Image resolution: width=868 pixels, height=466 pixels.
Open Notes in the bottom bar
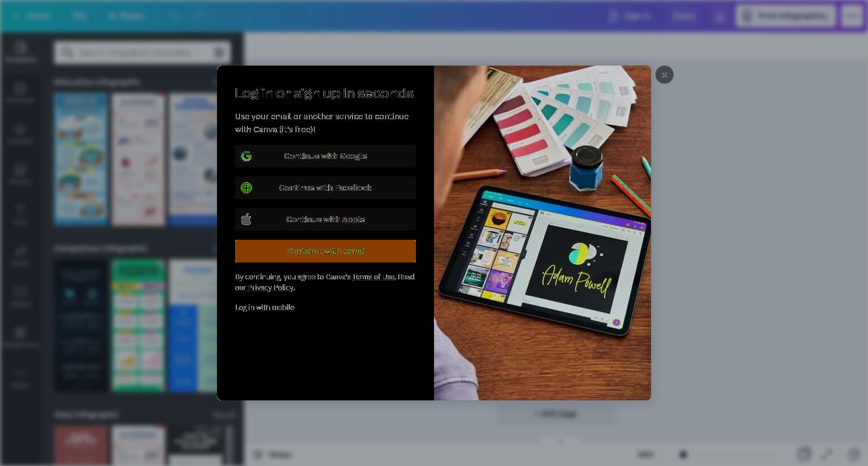coord(273,454)
